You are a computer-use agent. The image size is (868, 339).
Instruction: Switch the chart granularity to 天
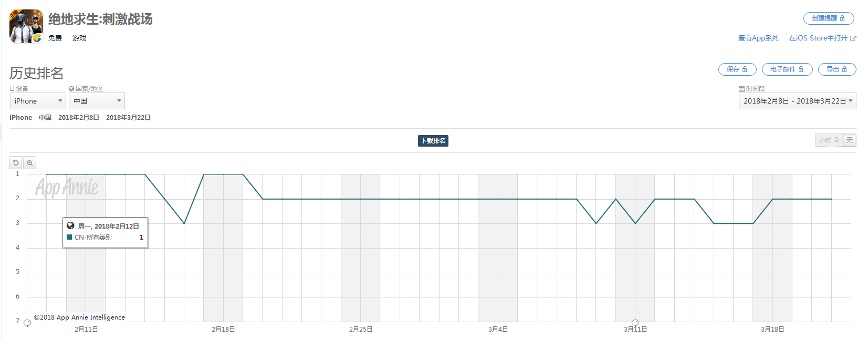click(x=850, y=140)
